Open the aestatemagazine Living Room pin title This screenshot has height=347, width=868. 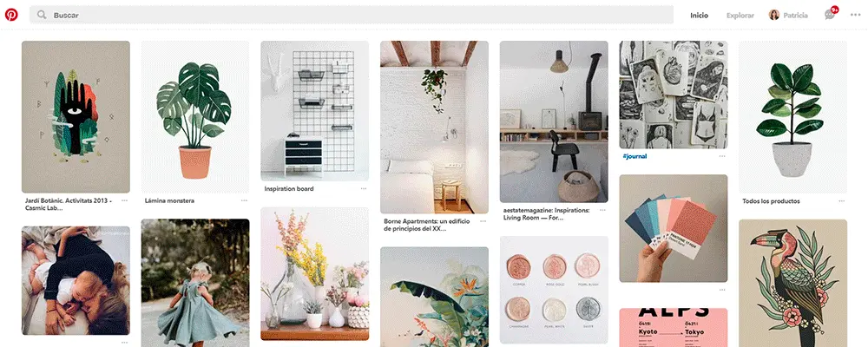[x=546, y=214]
